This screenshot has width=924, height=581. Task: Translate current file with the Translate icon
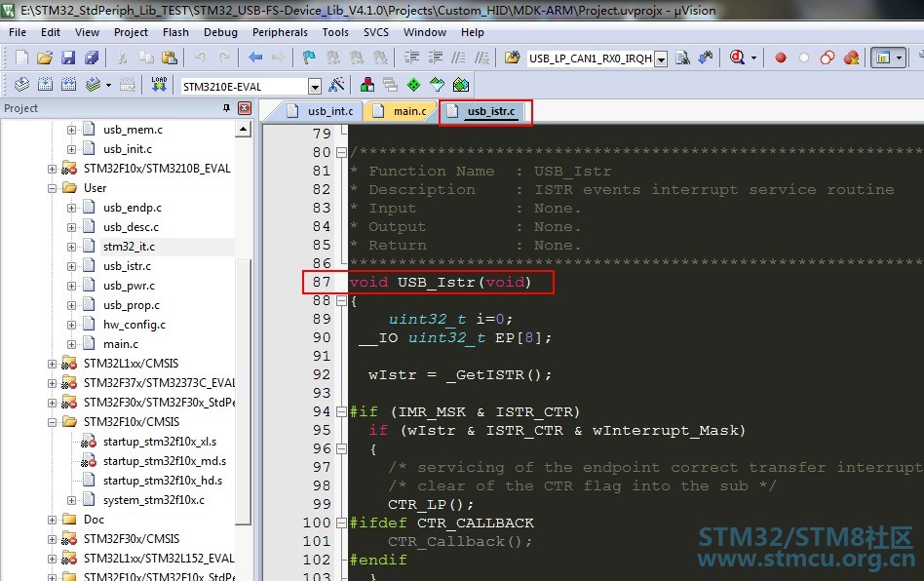point(21,85)
